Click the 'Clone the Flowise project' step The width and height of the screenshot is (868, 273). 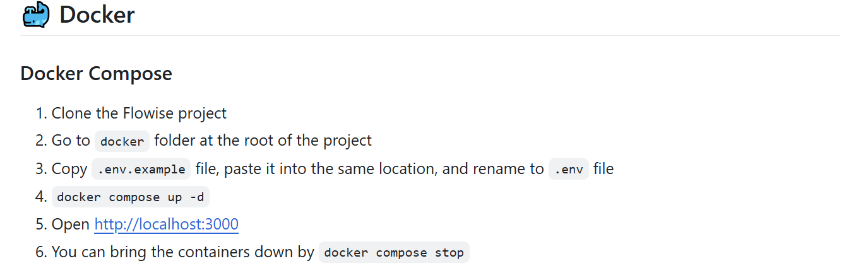[139, 113]
